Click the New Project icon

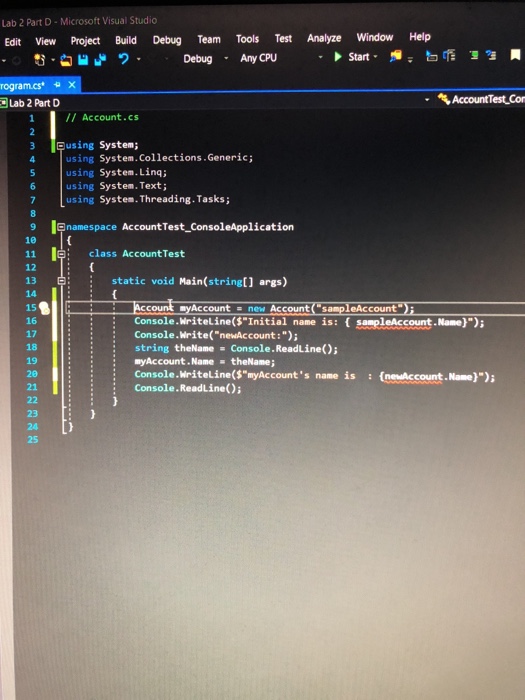40,60
